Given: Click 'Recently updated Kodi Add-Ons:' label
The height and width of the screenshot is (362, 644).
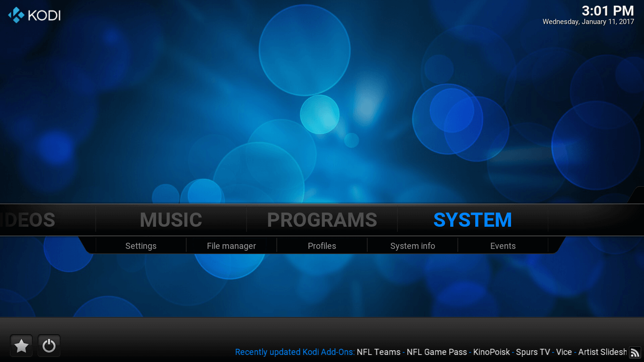Looking at the screenshot, I should tap(295, 352).
